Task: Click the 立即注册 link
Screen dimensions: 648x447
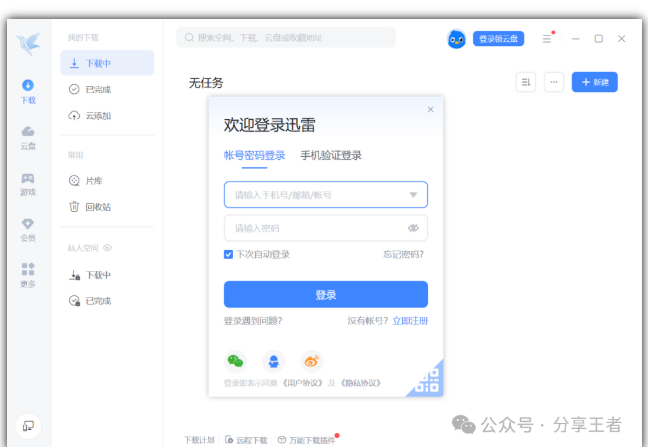Action: click(410, 321)
